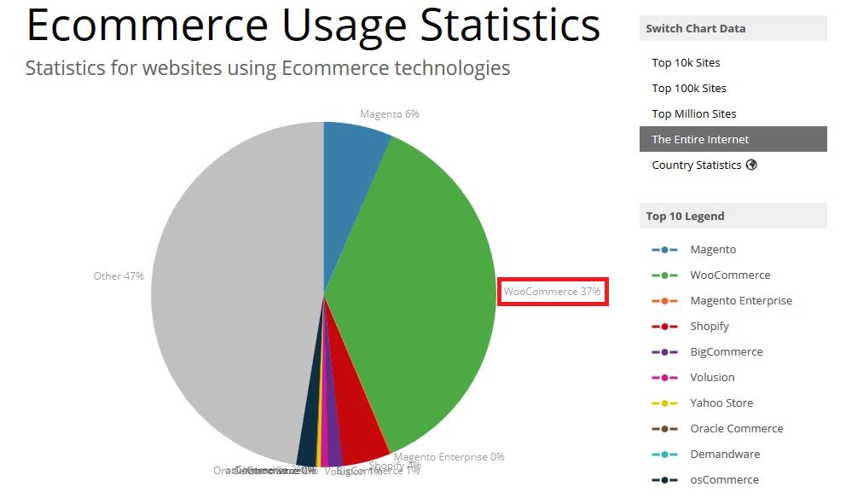This screenshot has width=846, height=504.
Task: Open the Volusion legend link
Action: pyautogui.click(x=713, y=378)
